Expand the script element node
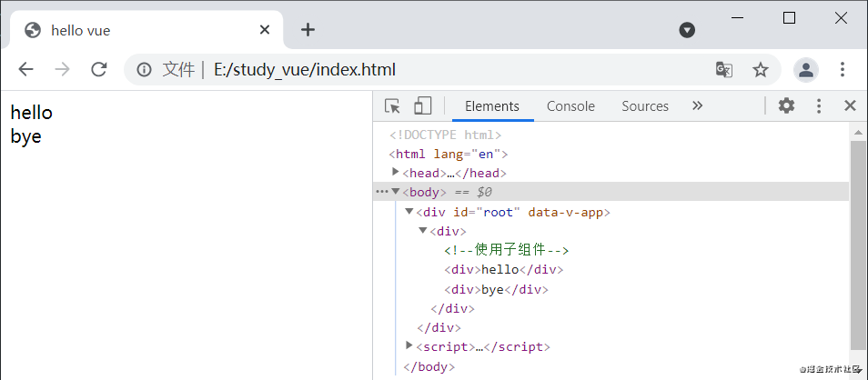Image resolution: width=868 pixels, height=380 pixels. pos(409,345)
